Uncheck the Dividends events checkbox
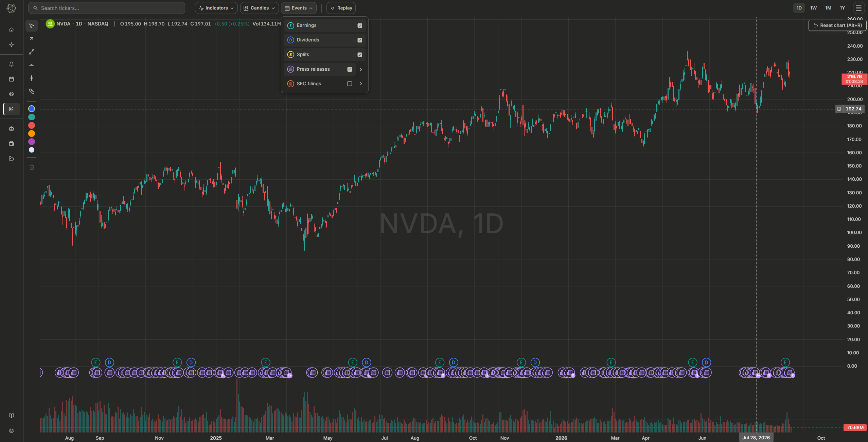 [360, 40]
